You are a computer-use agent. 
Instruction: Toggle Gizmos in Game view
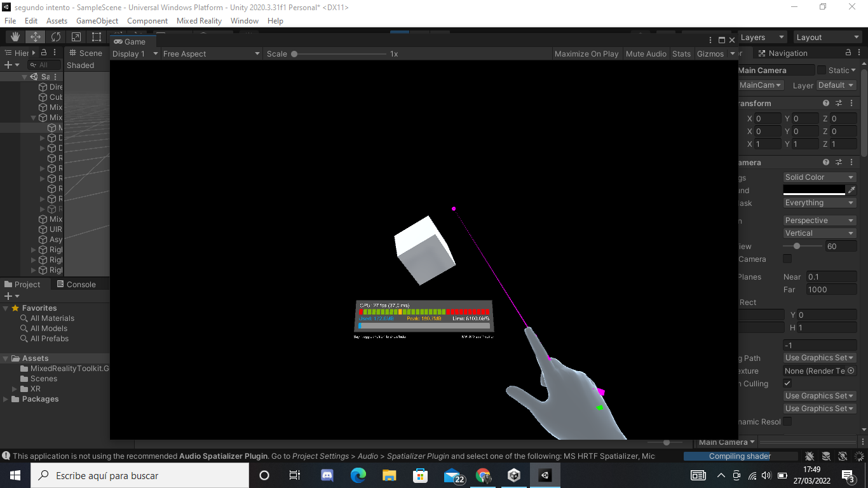710,54
